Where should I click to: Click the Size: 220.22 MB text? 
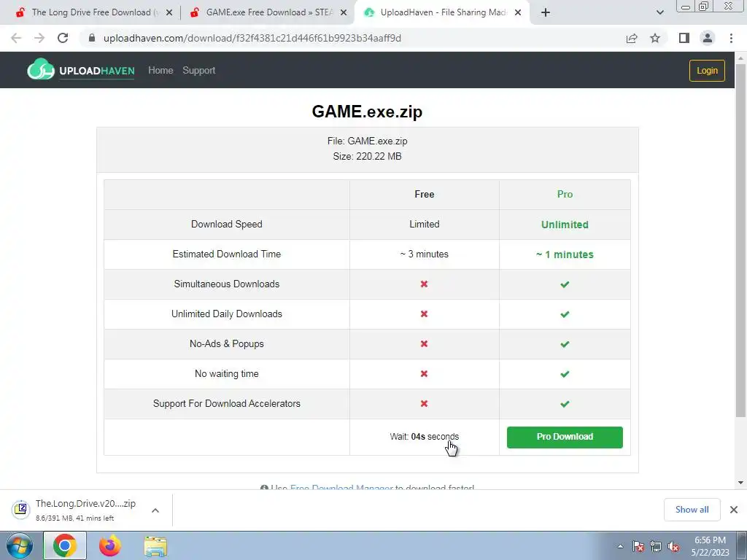(367, 156)
